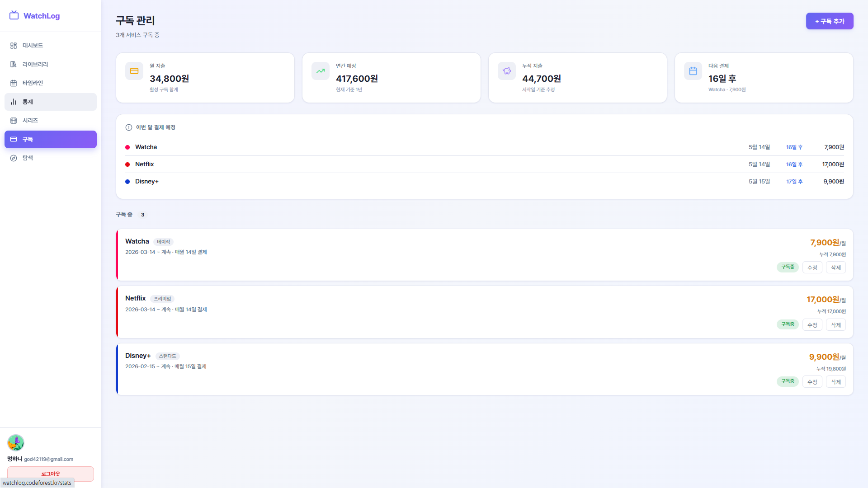Open the 대시보드 menu item
The height and width of the screenshot is (488, 868).
coord(51,46)
